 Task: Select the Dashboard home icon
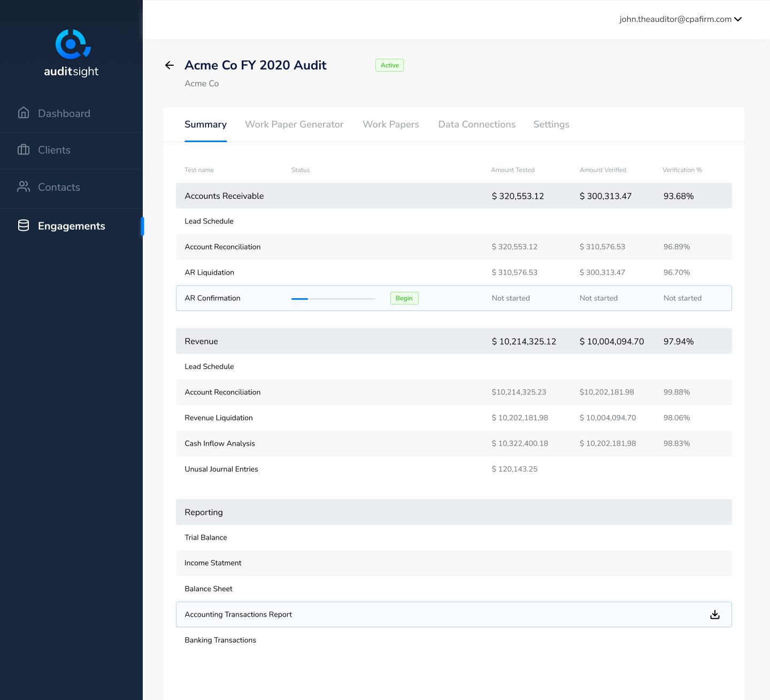coord(24,113)
